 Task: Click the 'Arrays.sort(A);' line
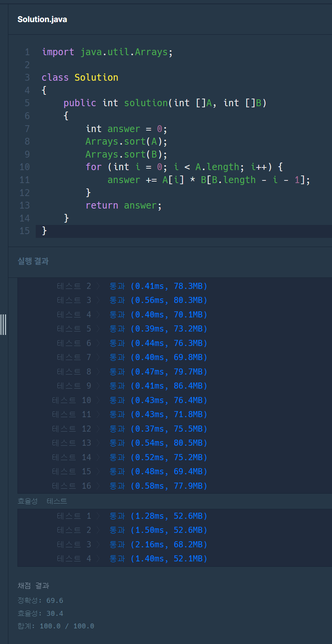click(x=126, y=141)
